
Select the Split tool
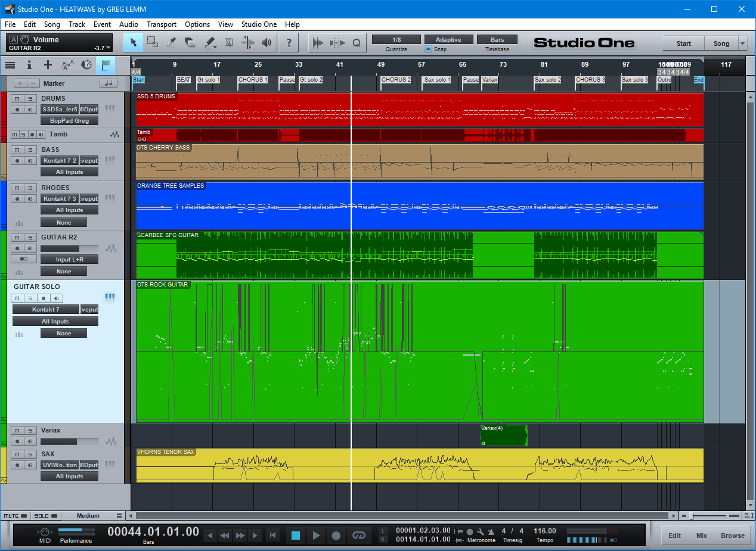[x=172, y=42]
